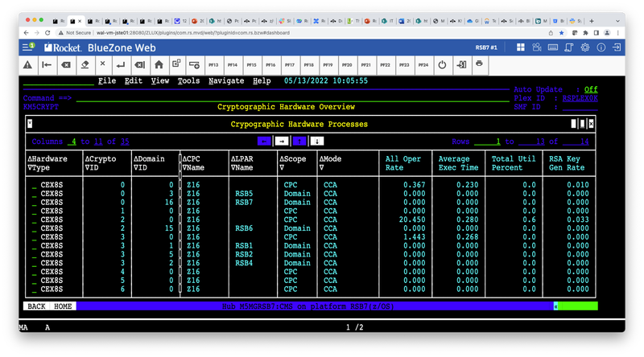Open the Help menu
Screen dimensions: 644x357
(x=262, y=81)
